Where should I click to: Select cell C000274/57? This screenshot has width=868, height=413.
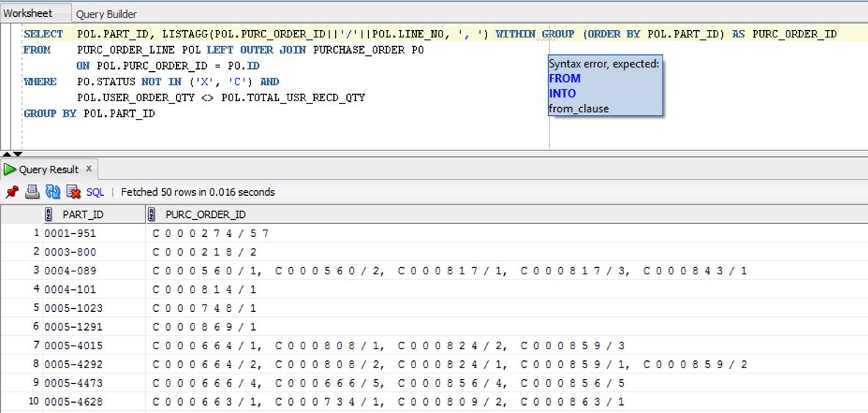[x=506, y=233]
